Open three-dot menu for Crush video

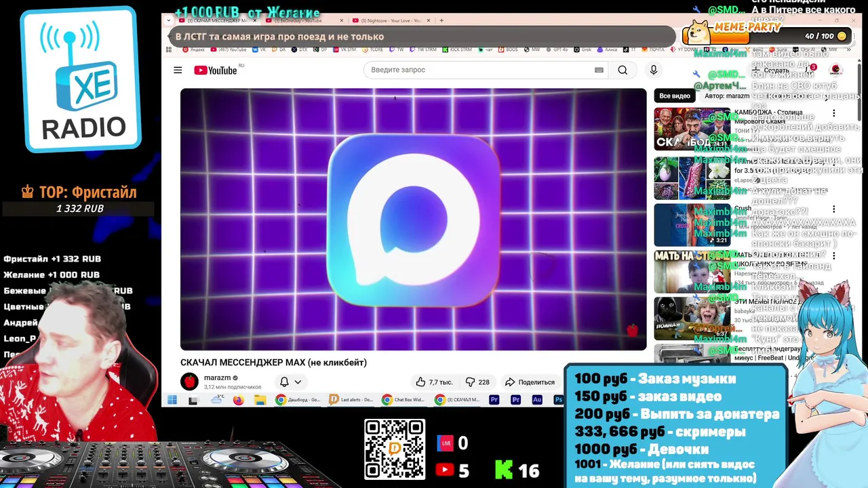834,209
